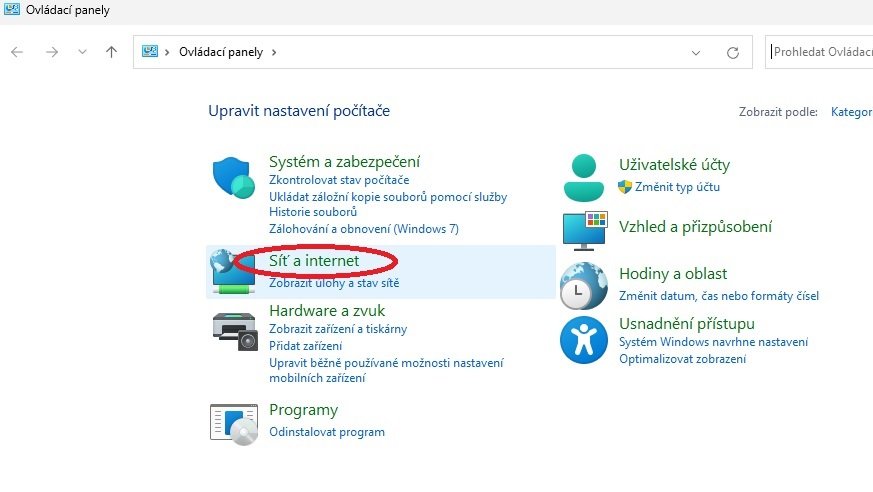The height and width of the screenshot is (492, 873).
Task: Open Hardware a zvuk category
Action: (x=327, y=311)
